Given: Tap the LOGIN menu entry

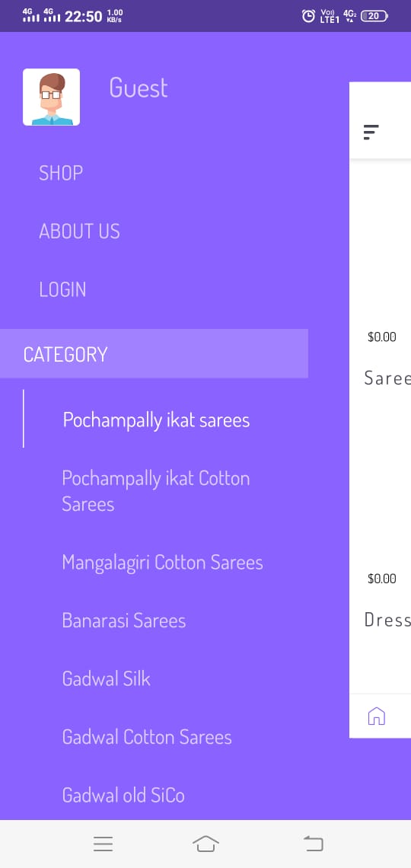Looking at the screenshot, I should pos(62,289).
